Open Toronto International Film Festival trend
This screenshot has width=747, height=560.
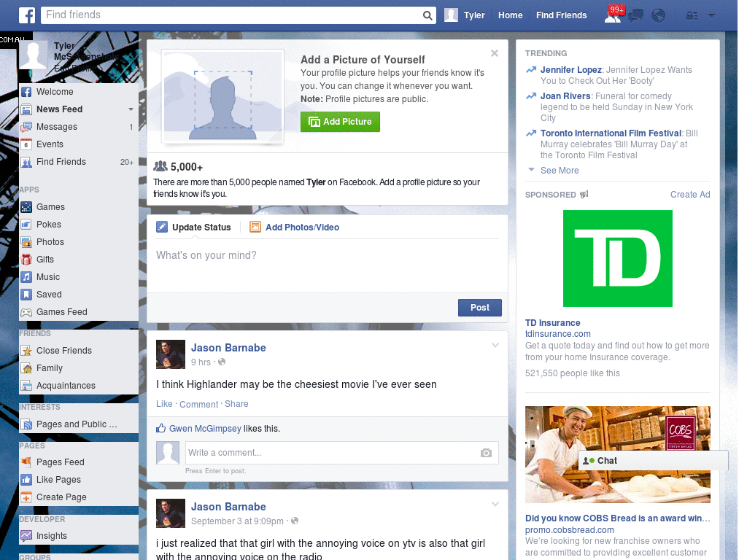tap(611, 133)
